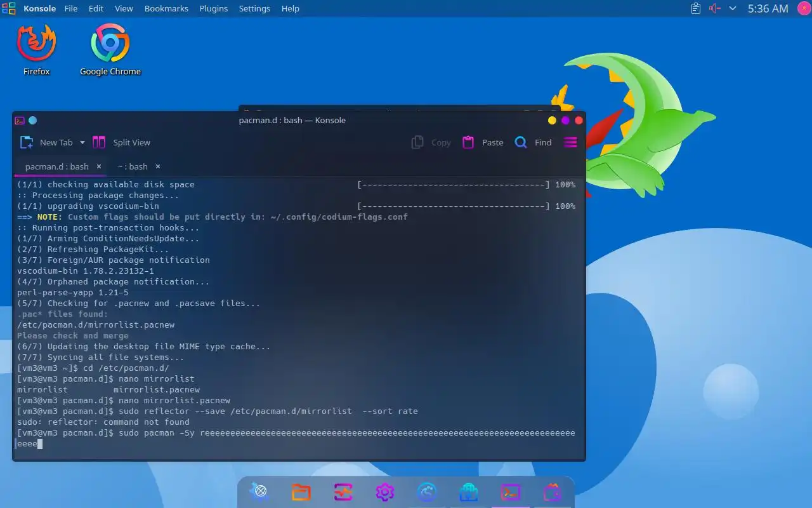Click the 'cd /etc/pacman.d/' command line
This screenshot has height=508, width=812.
coord(93,368)
